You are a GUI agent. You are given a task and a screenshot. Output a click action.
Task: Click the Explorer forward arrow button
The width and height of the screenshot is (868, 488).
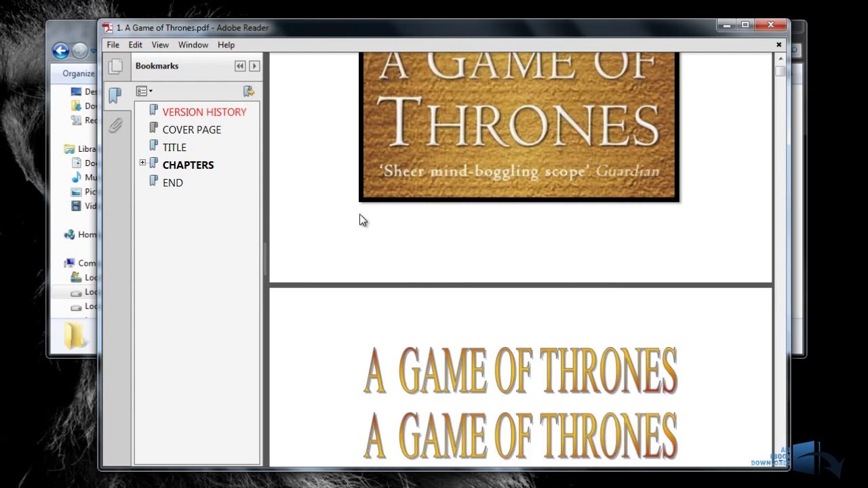pos(79,50)
